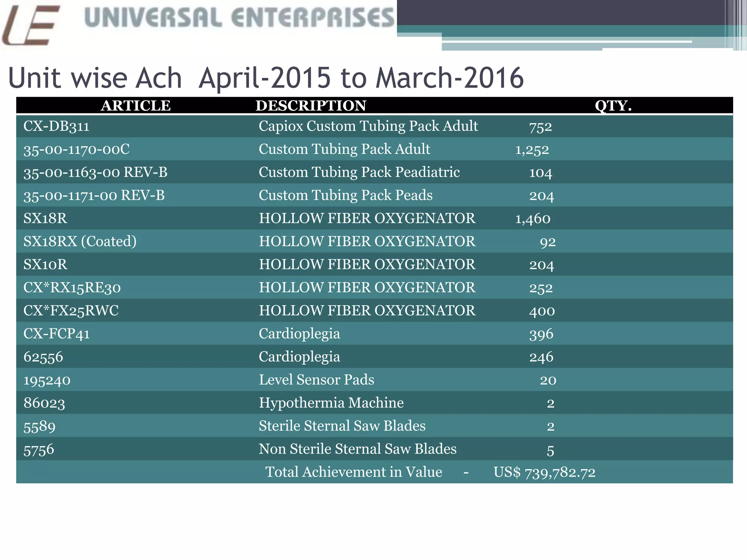Select article CX*RX15RE30
747x560 pixels.
(72, 288)
